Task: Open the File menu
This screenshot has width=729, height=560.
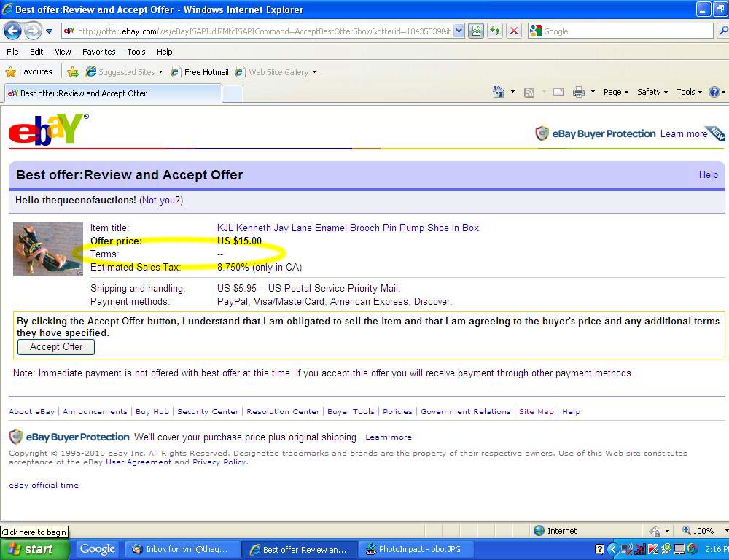Action: coord(12,52)
